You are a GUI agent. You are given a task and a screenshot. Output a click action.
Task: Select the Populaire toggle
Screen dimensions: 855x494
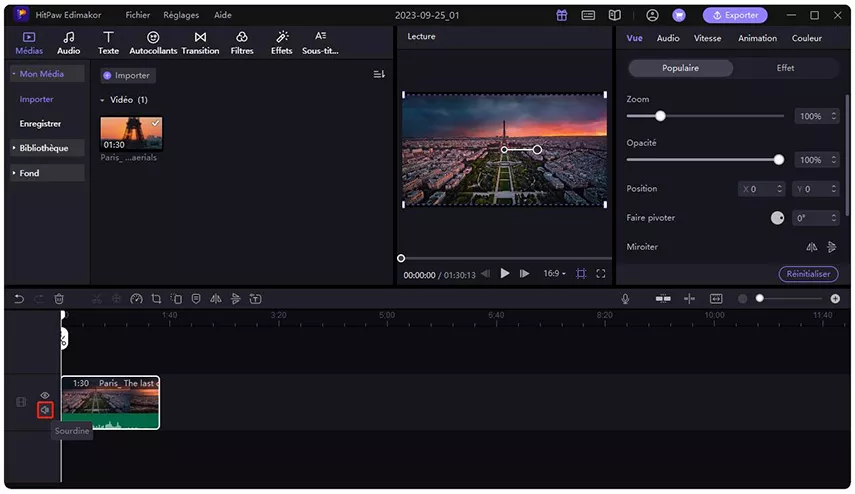point(681,68)
